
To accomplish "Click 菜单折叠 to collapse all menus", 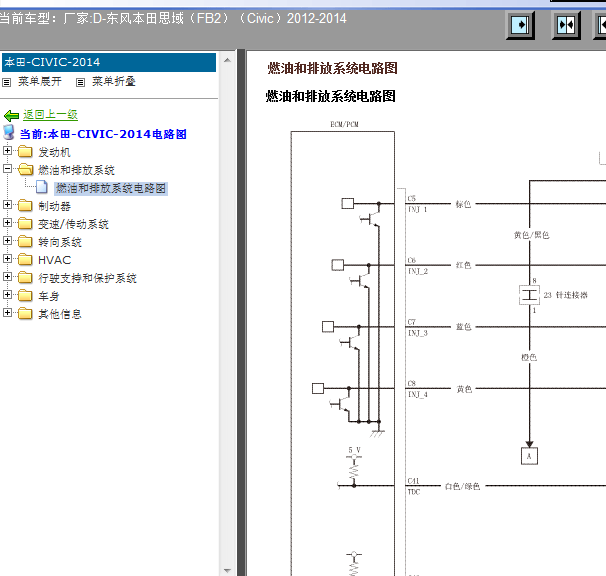I will click(x=114, y=81).
